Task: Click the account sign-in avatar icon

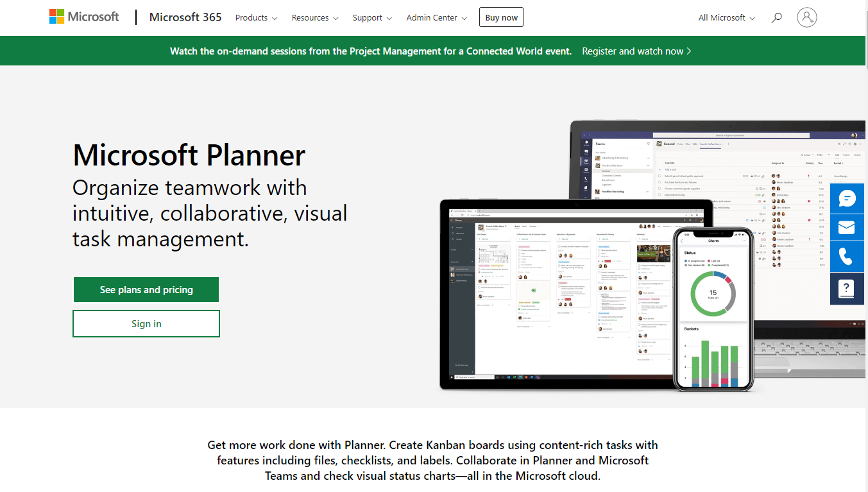Action: tap(806, 17)
